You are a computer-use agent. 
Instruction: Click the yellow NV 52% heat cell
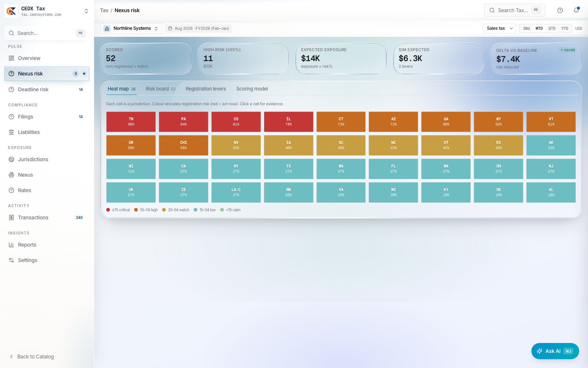pos(236,145)
